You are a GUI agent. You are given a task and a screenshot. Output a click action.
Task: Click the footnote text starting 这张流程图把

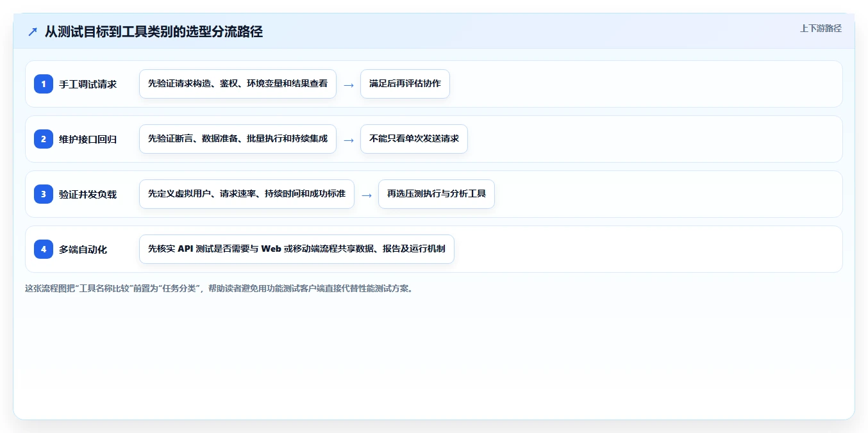tap(219, 288)
